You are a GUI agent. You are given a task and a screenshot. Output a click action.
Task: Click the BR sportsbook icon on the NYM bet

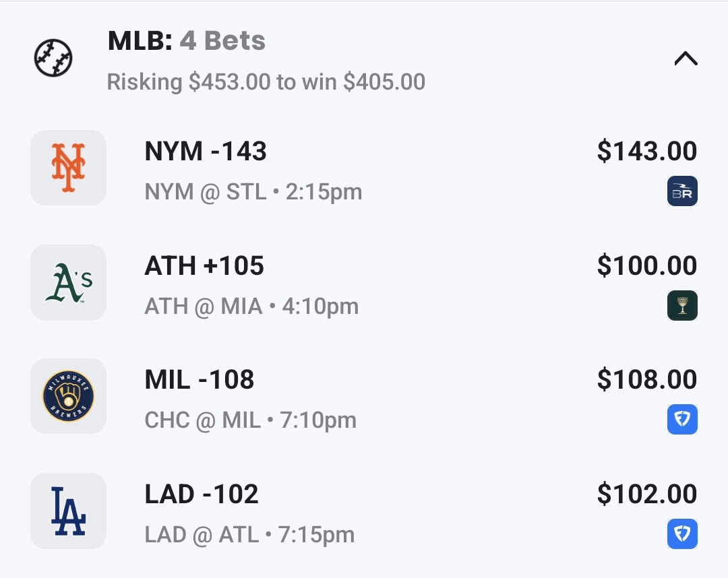click(682, 191)
